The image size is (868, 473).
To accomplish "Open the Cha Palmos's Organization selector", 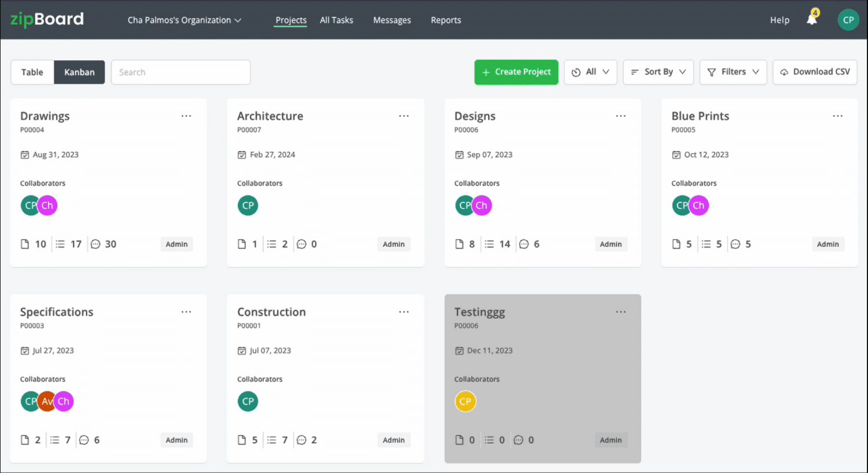I will (184, 19).
